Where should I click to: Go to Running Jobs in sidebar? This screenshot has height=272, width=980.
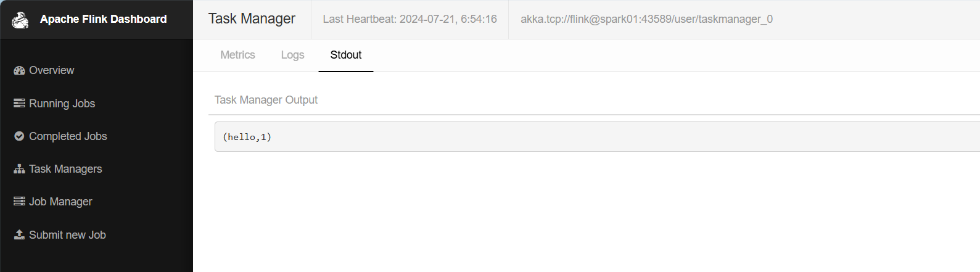pos(62,104)
